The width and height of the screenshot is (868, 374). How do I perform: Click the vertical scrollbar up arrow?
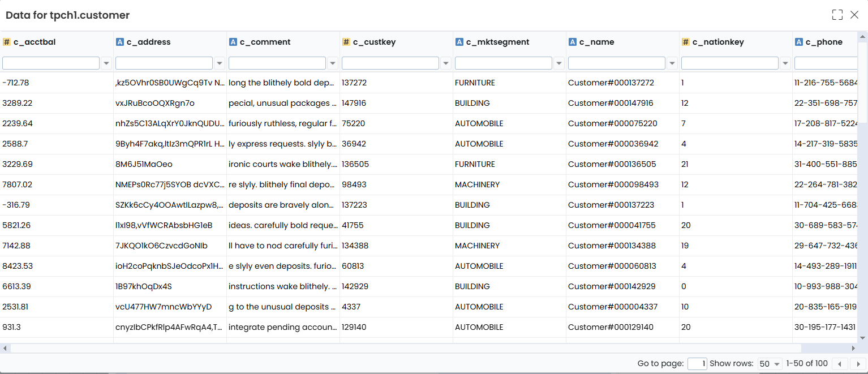tap(863, 36)
